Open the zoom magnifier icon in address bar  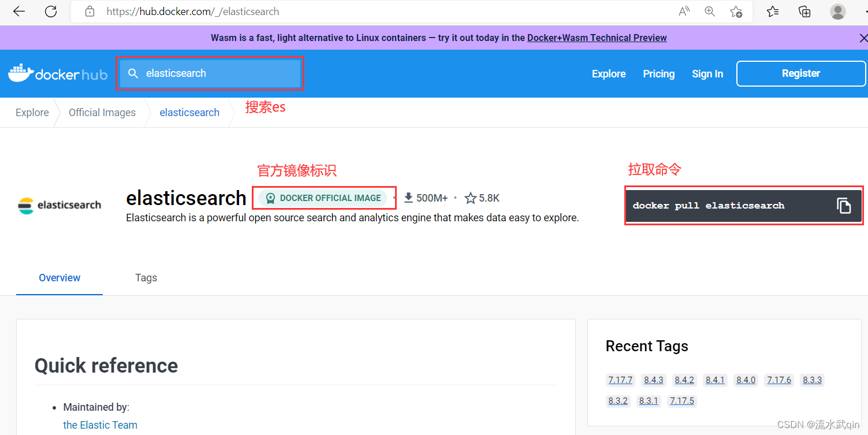[710, 12]
